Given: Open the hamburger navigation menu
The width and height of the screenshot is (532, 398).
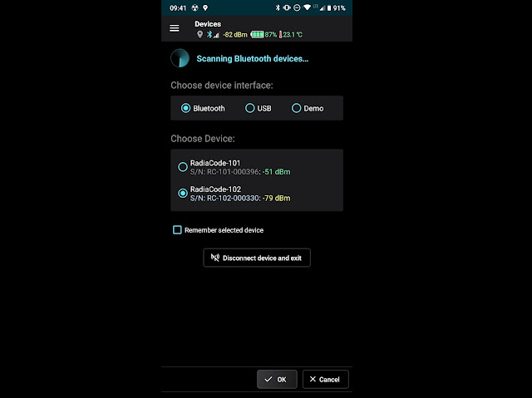Looking at the screenshot, I should pyautogui.click(x=175, y=28).
